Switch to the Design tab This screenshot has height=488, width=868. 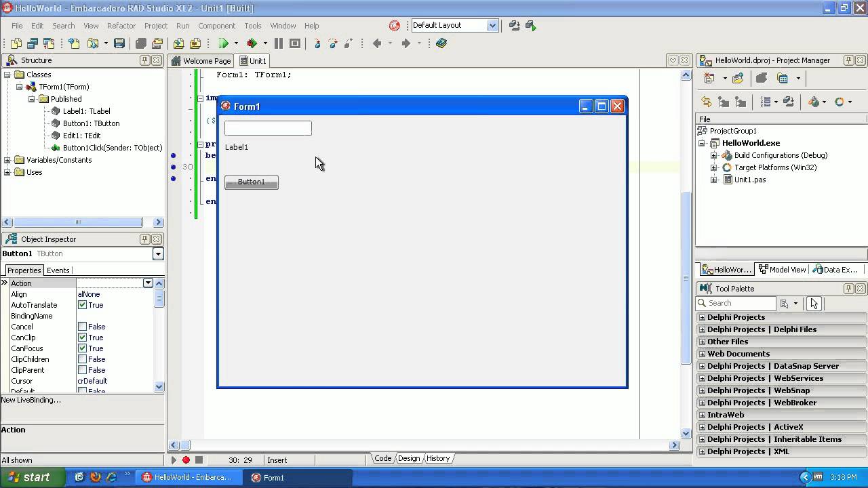pyautogui.click(x=408, y=458)
